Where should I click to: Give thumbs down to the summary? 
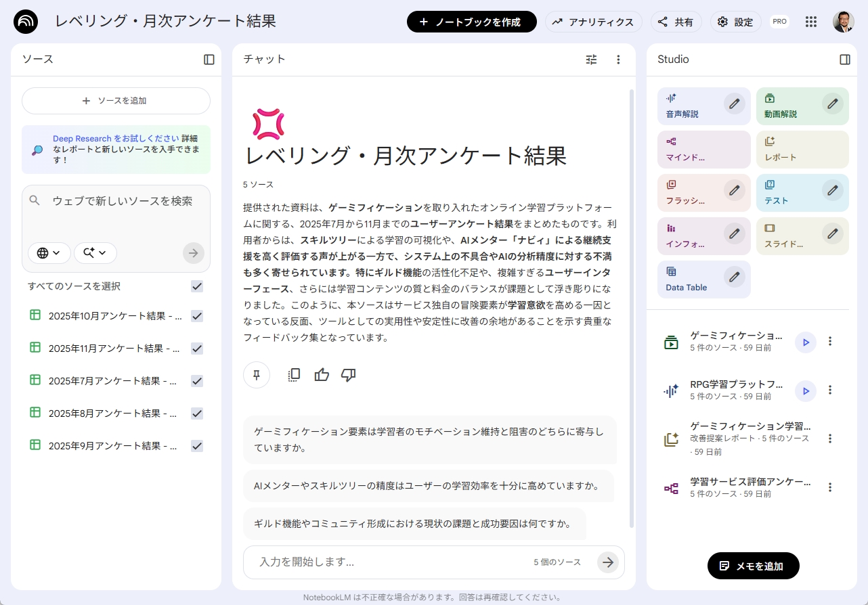[349, 375]
